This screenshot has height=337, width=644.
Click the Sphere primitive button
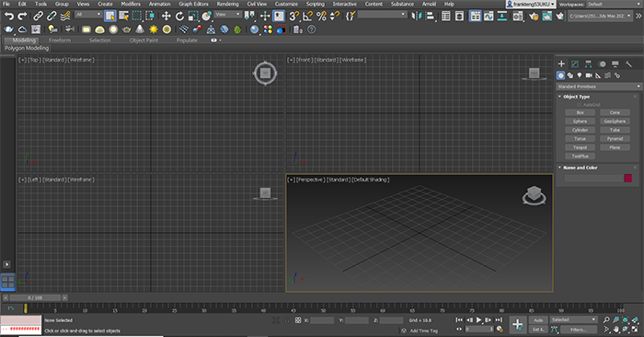click(x=580, y=122)
